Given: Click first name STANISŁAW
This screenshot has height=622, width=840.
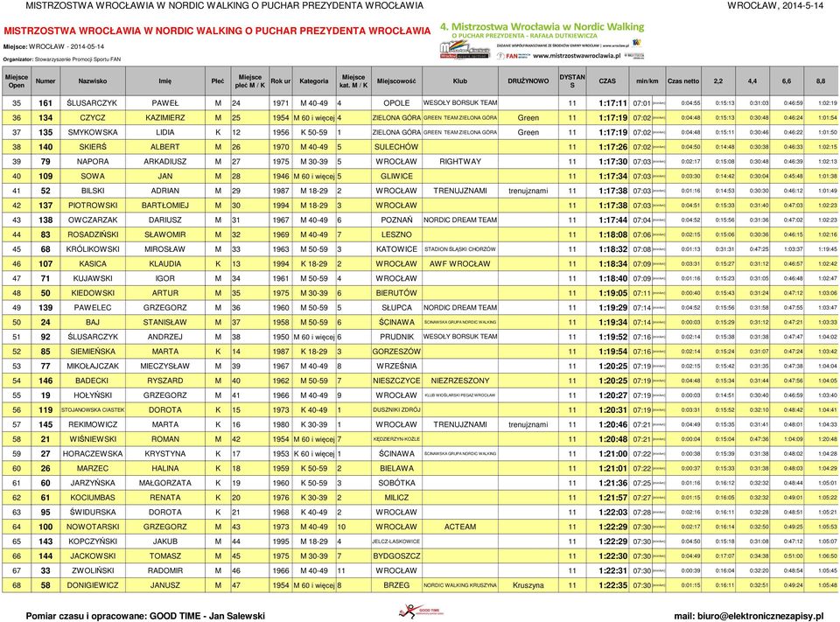Looking at the screenshot, I should (165, 323).
